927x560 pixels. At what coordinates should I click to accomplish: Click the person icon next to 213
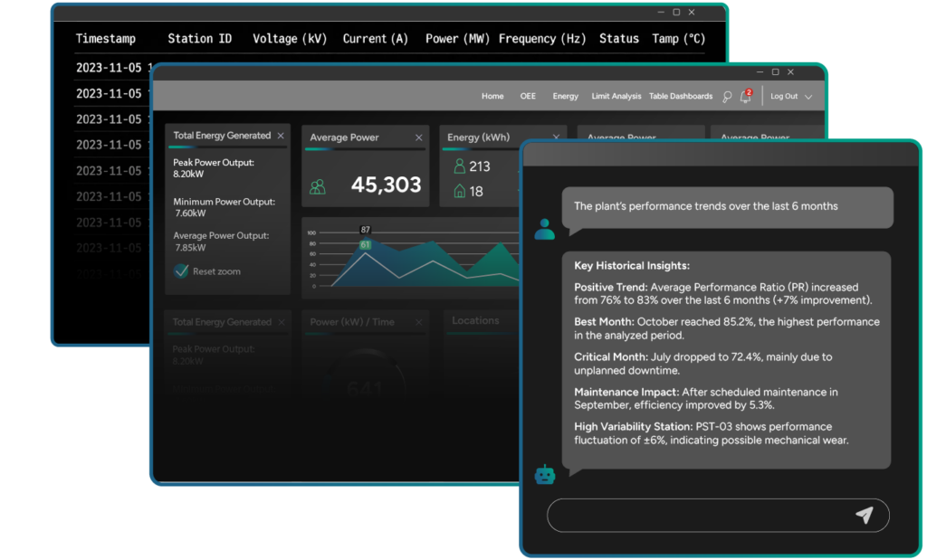coord(460,166)
